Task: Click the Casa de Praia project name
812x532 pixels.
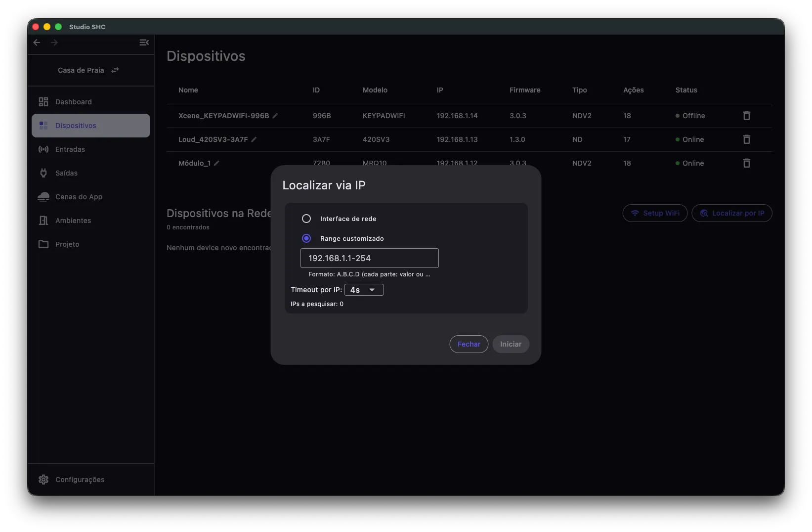Action: pyautogui.click(x=81, y=70)
